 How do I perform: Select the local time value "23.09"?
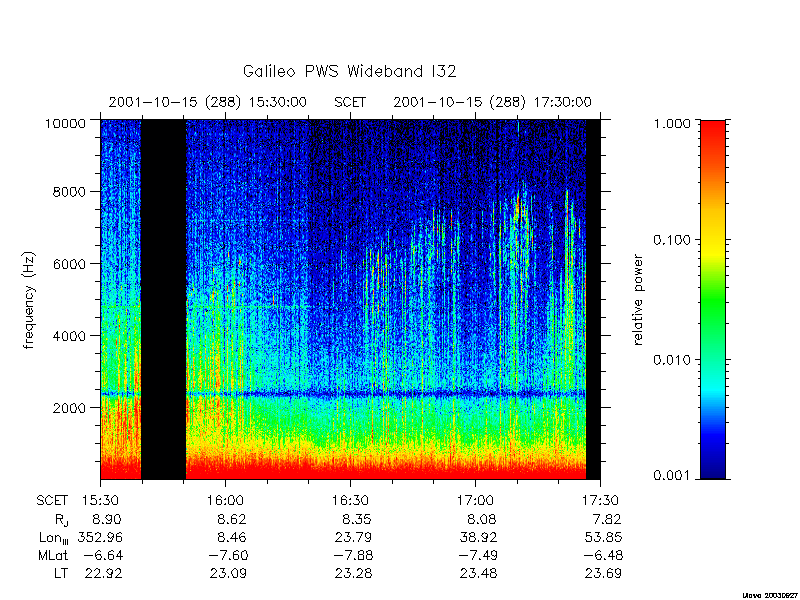(228, 573)
